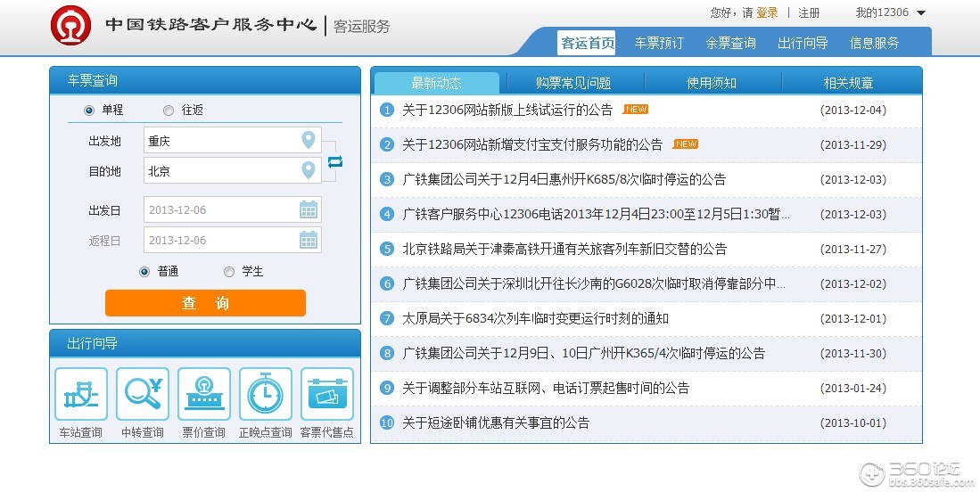
Task: Open 车站查询 station lookup icon
Action: tap(81, 394)
